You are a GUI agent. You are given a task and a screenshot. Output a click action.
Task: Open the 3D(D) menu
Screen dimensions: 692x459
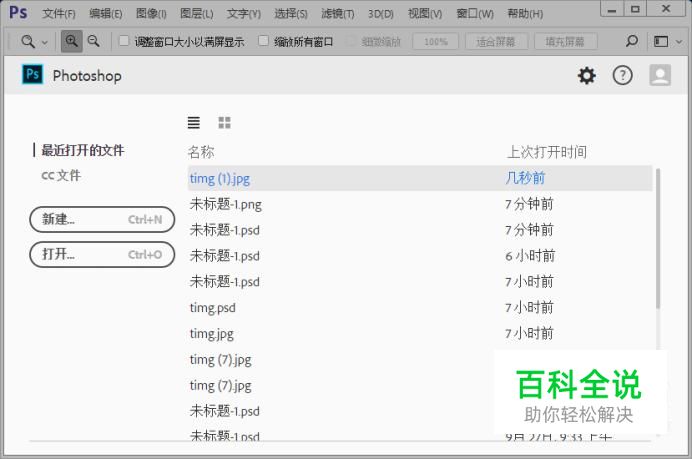pos(381,14)
